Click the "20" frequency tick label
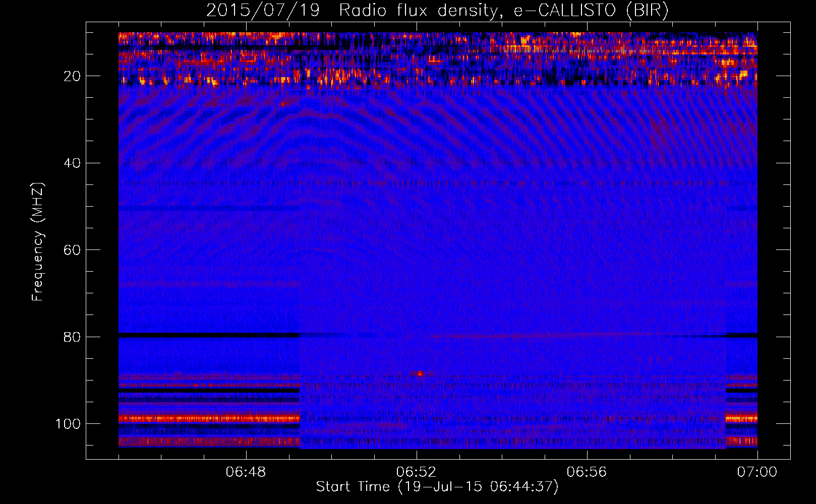 point(73,76)
